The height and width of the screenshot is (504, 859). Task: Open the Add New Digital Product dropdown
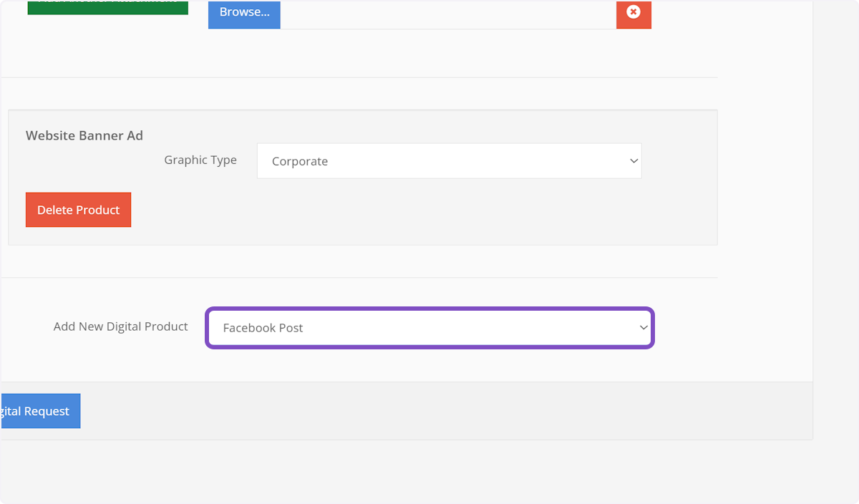tap(429, 328)
